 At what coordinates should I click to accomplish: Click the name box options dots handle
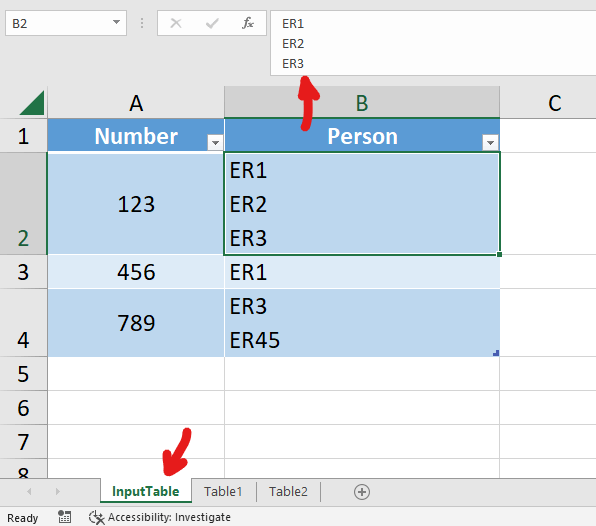point(142,24)
